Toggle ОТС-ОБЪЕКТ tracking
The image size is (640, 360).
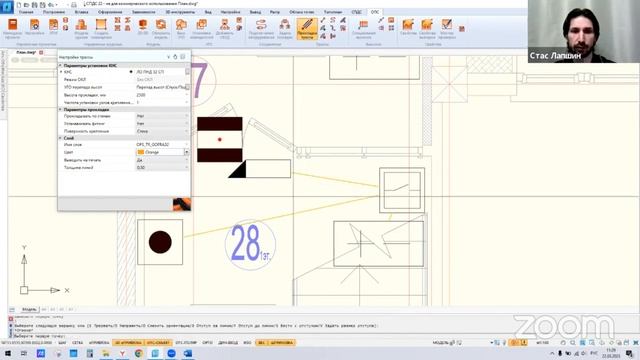tap(158, 342)
